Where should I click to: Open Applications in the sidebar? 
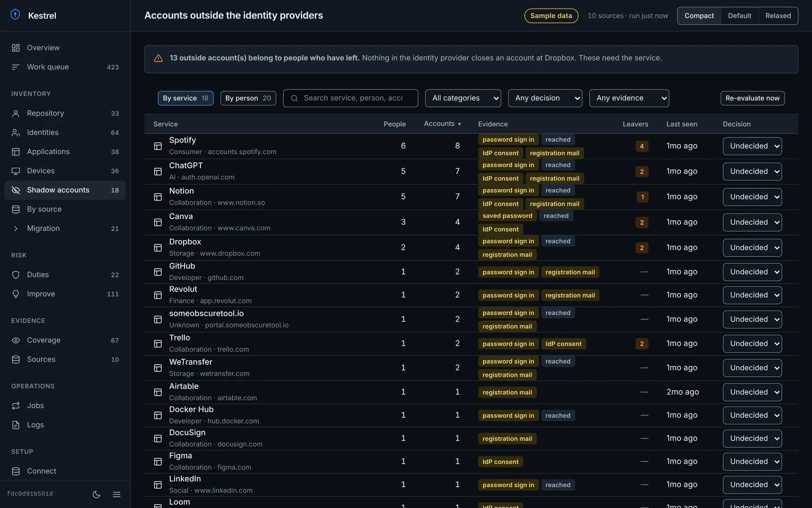coord(65,152)
